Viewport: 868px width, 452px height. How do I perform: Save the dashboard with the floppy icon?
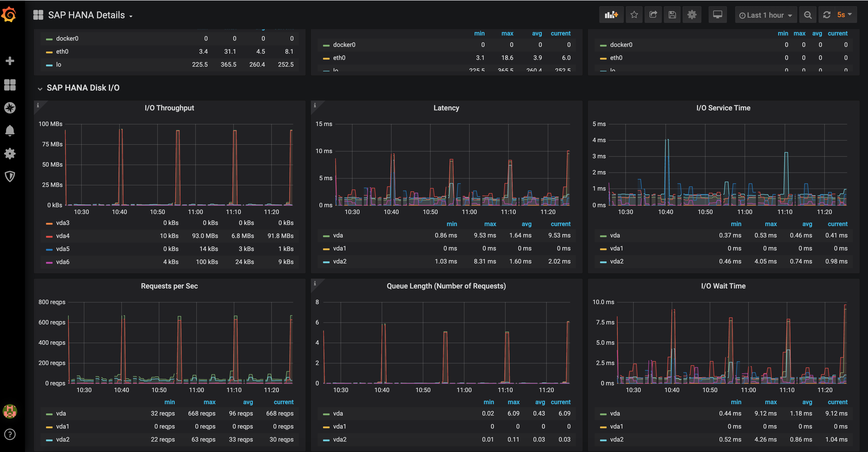tap(672, 15)
